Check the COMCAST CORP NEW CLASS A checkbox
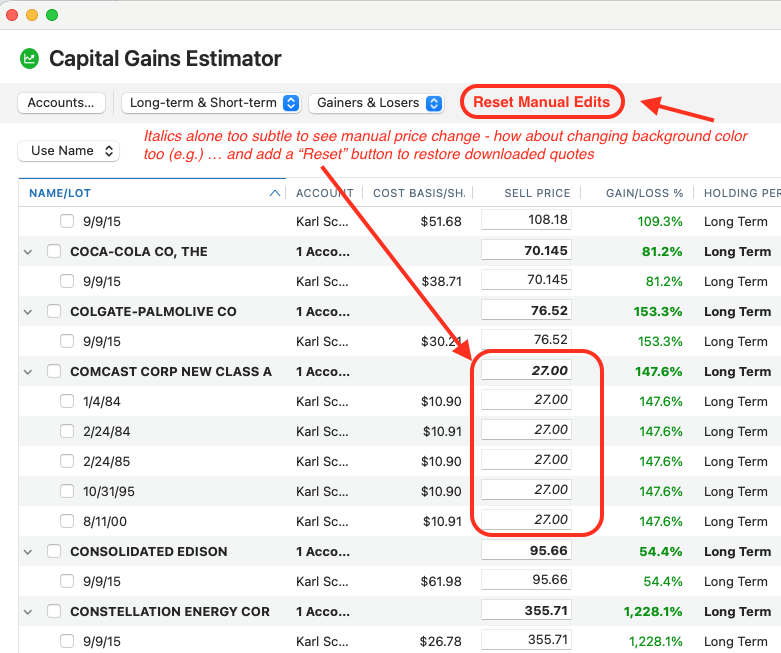 pos(54,371)
